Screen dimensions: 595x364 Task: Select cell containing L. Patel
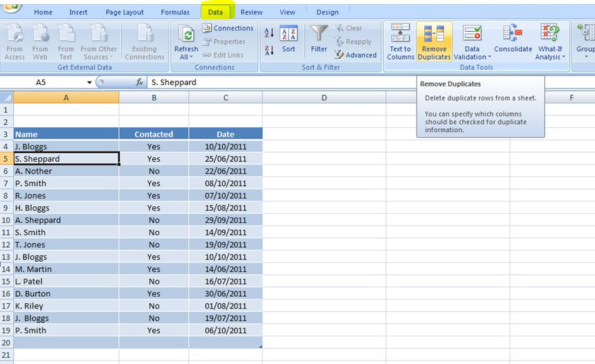pos(66,282)
